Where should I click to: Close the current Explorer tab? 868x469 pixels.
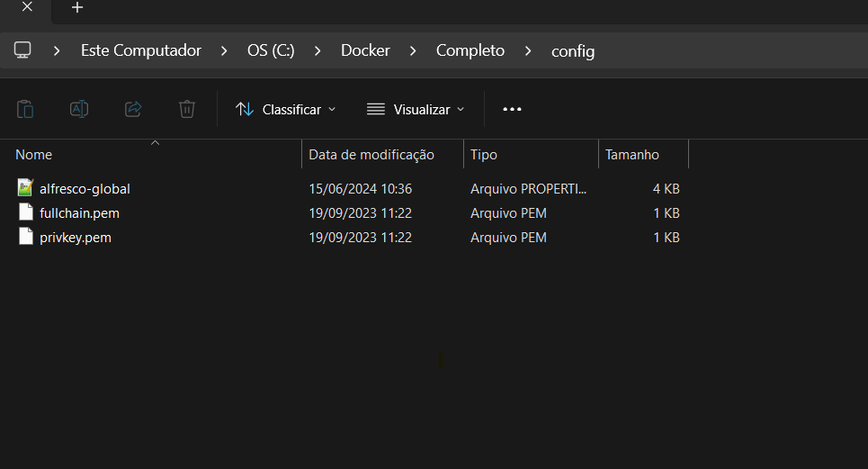tap(27, 8)
